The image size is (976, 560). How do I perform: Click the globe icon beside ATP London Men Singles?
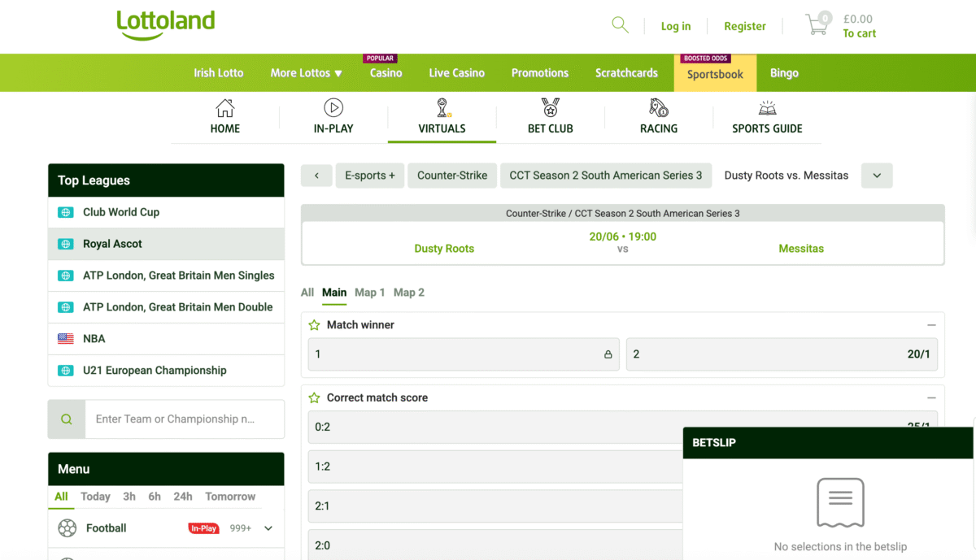66,276
